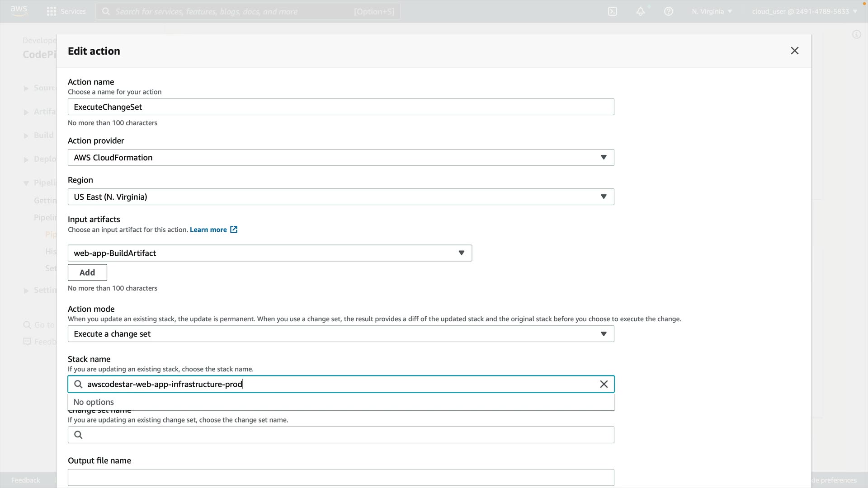The height and width of the screenshot is (488, 868).
Task: Open the help question mark menu
Action: pos(669,11)
